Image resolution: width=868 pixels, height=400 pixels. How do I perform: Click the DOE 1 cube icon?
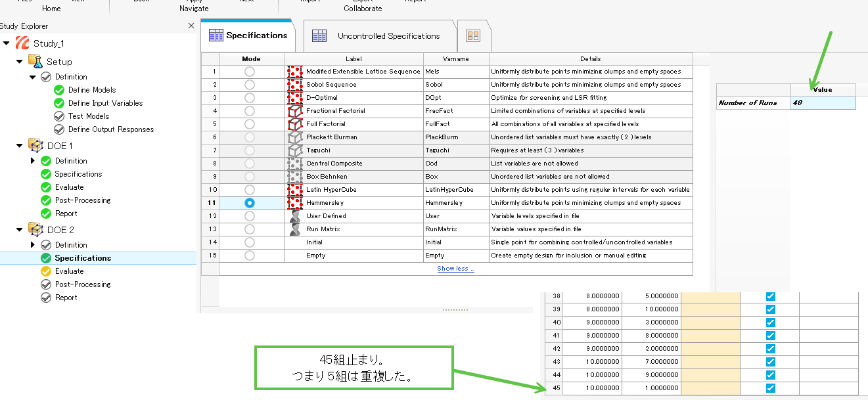pos(35,145)
